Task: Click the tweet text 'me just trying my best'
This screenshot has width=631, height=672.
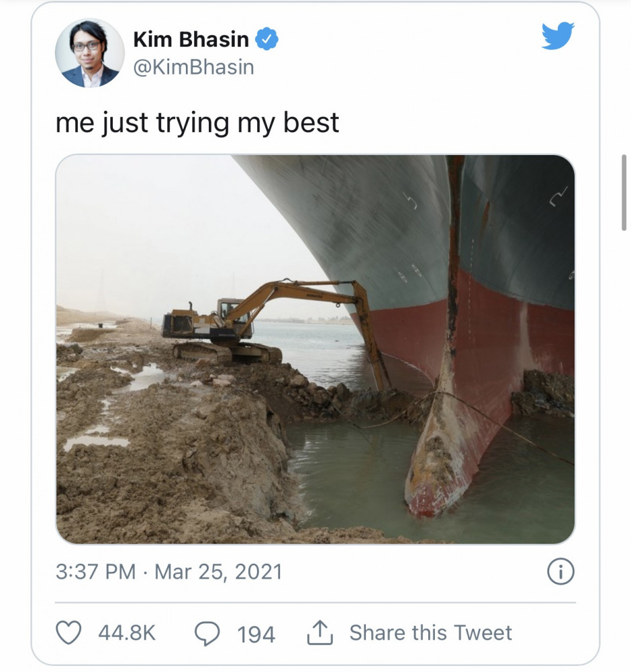Action: pyautogui.click(x=197, y=123)
